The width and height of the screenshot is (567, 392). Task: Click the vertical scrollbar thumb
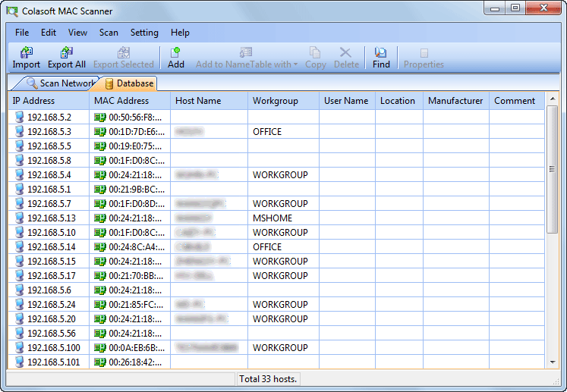point(552,169)
